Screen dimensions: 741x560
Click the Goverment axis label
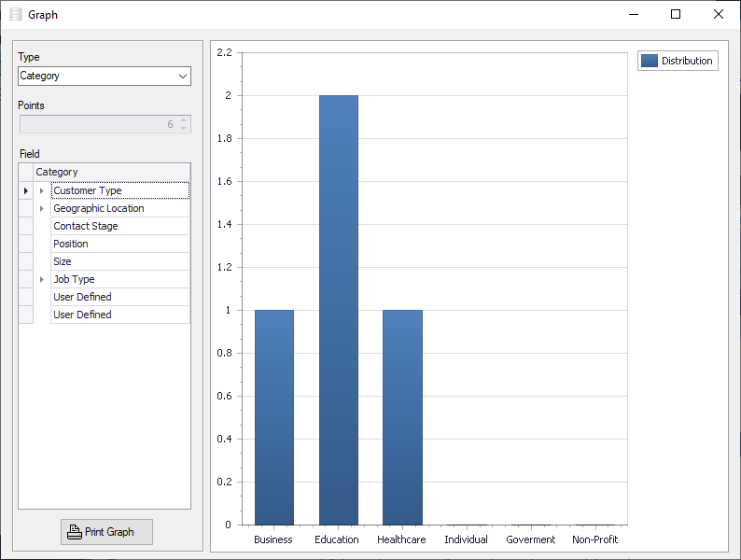[x=531, y=539]
